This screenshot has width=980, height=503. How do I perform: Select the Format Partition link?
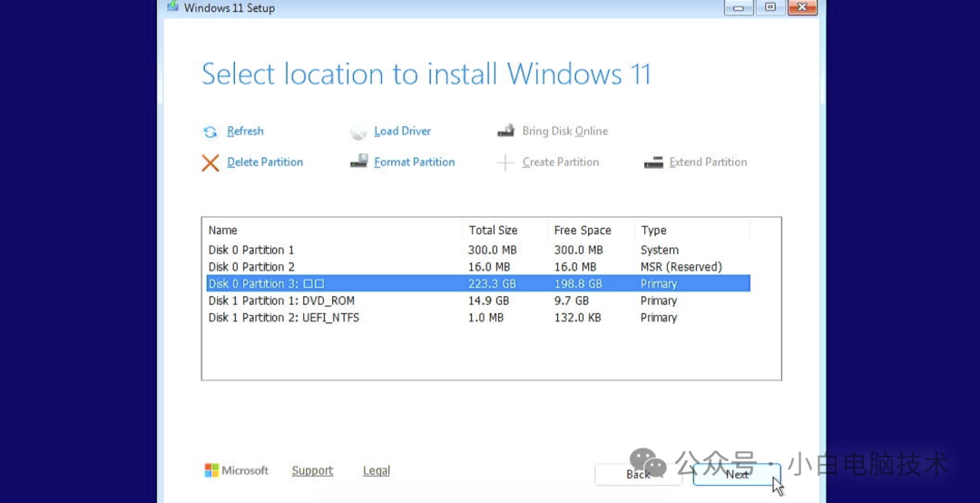415,162
